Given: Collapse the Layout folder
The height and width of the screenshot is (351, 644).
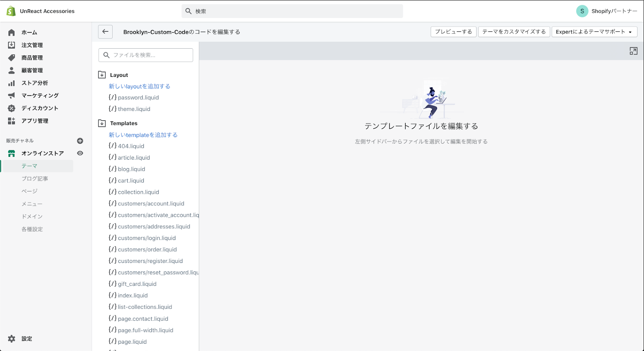Looking at the screenshot, I should coord(102,75).
